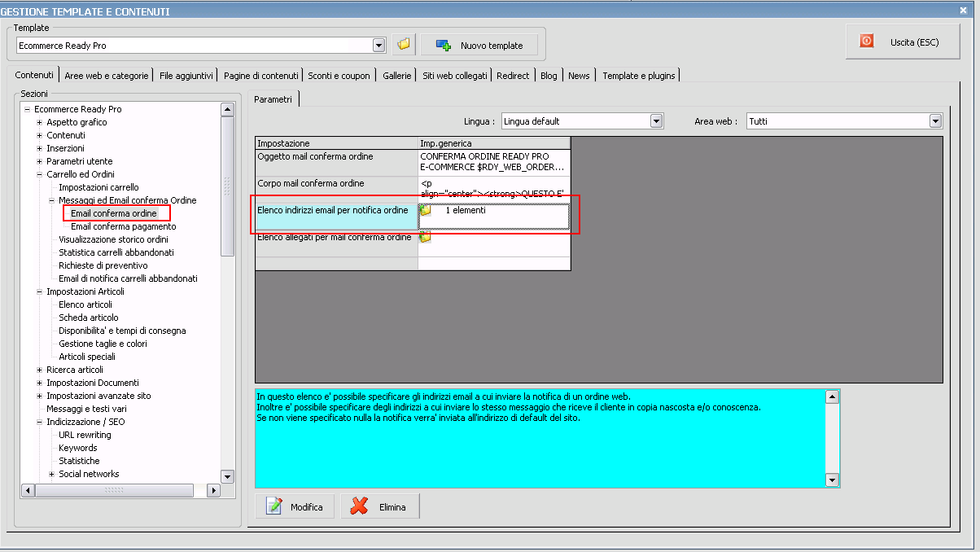This screenshot has width=980, height=552.
Task: Select URL rewriting tree item
Action: pyautogui.click(x=85, y=435)
